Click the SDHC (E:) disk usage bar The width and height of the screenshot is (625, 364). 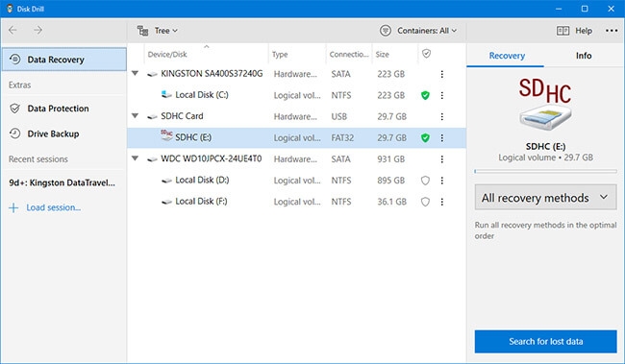(545, 171)
